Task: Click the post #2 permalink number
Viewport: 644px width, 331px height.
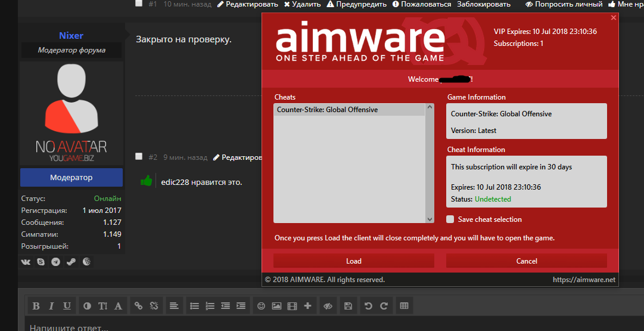Action: [x=153, y=157]
